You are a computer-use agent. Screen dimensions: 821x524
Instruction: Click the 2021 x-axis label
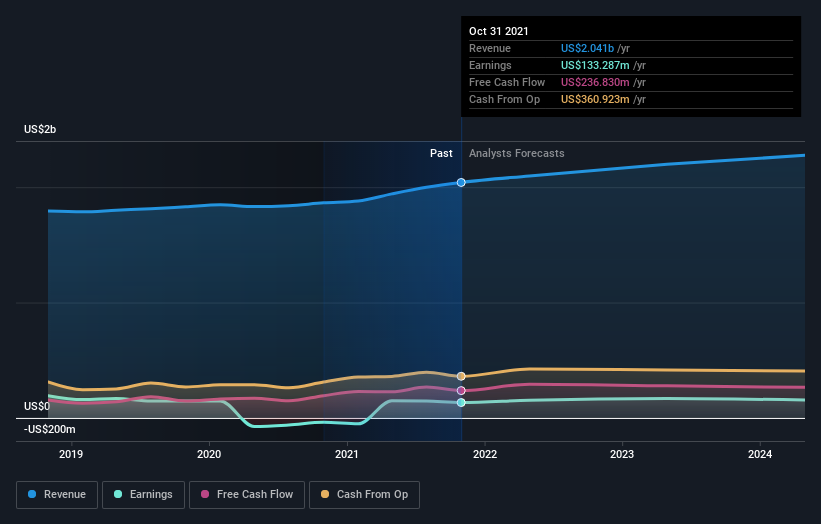pyautogui.click(x=347, y=454)
